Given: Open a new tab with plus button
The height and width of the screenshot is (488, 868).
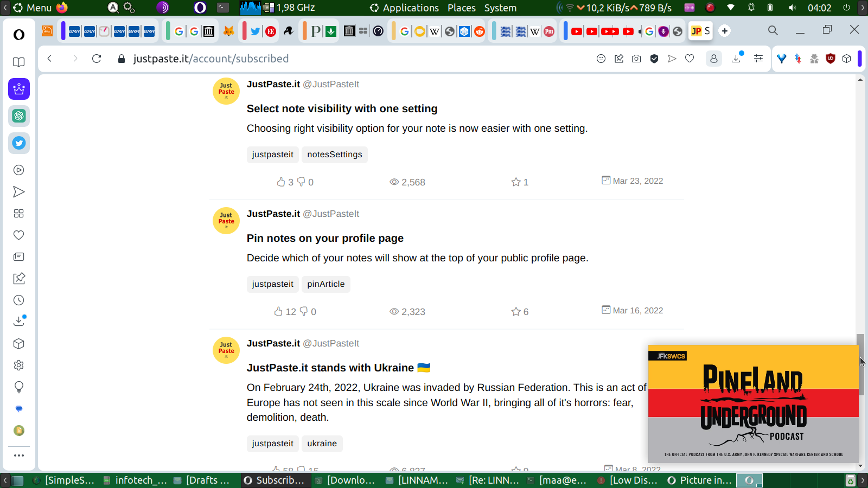Looking at the screenshot, I should 725,31.
